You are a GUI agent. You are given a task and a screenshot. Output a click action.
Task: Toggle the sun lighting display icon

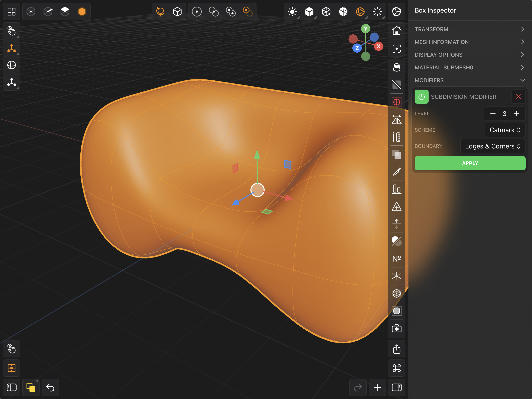point(292,12)
